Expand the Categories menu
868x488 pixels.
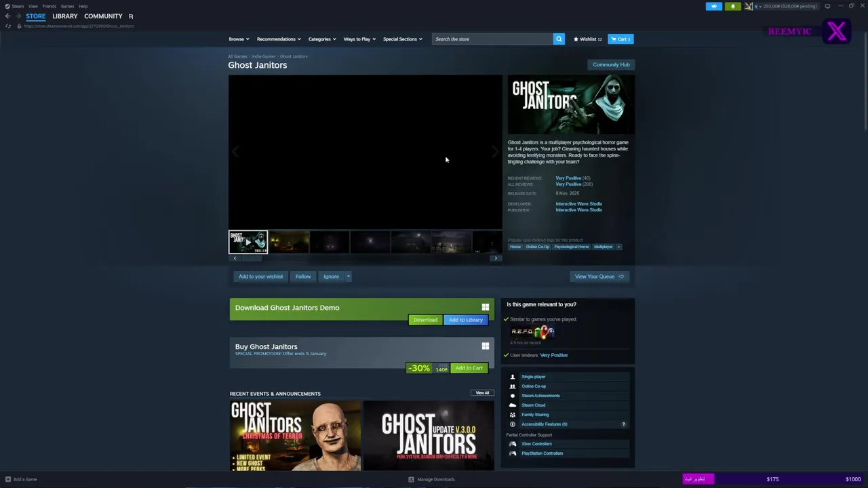point(322,39)
